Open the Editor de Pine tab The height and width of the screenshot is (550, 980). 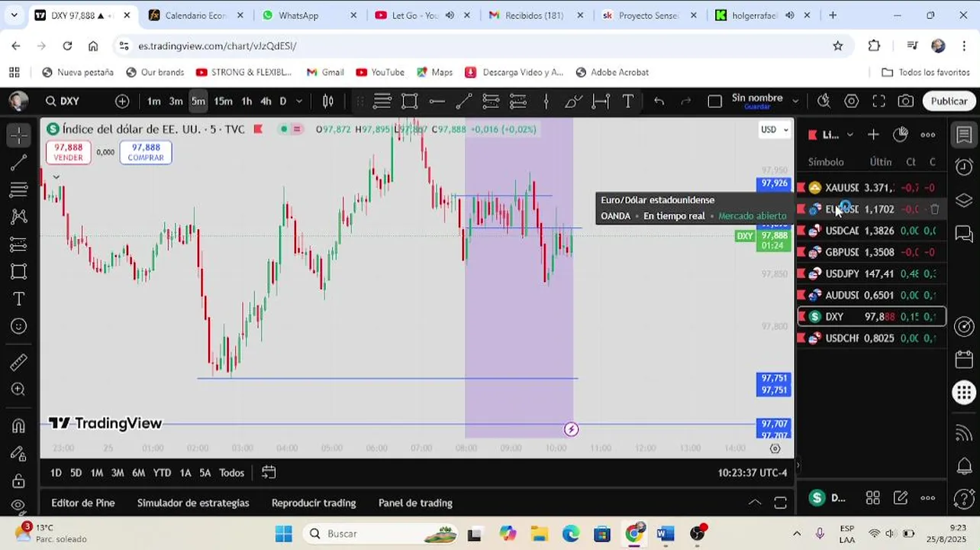tap(82, 503)
